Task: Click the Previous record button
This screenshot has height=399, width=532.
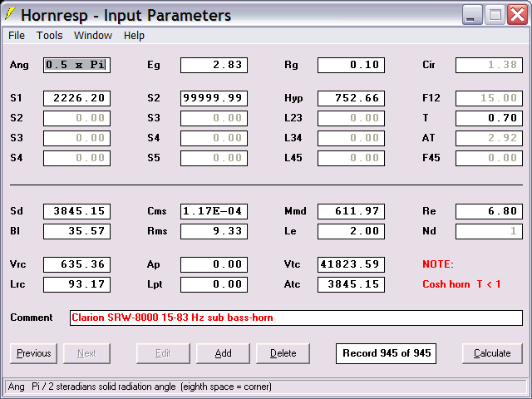Action: click(33, 353)
